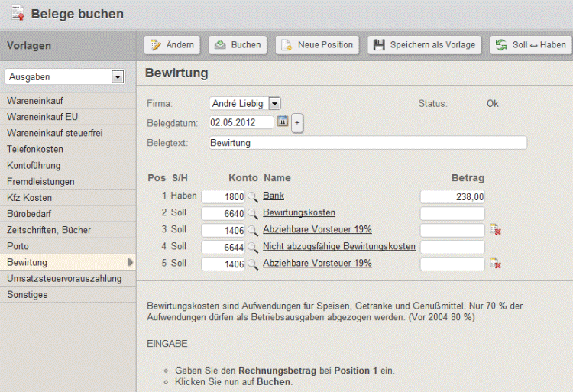Click Speichern als Vorlage
The height and width of the screenshot is (392, 573).
pos(424,45)
